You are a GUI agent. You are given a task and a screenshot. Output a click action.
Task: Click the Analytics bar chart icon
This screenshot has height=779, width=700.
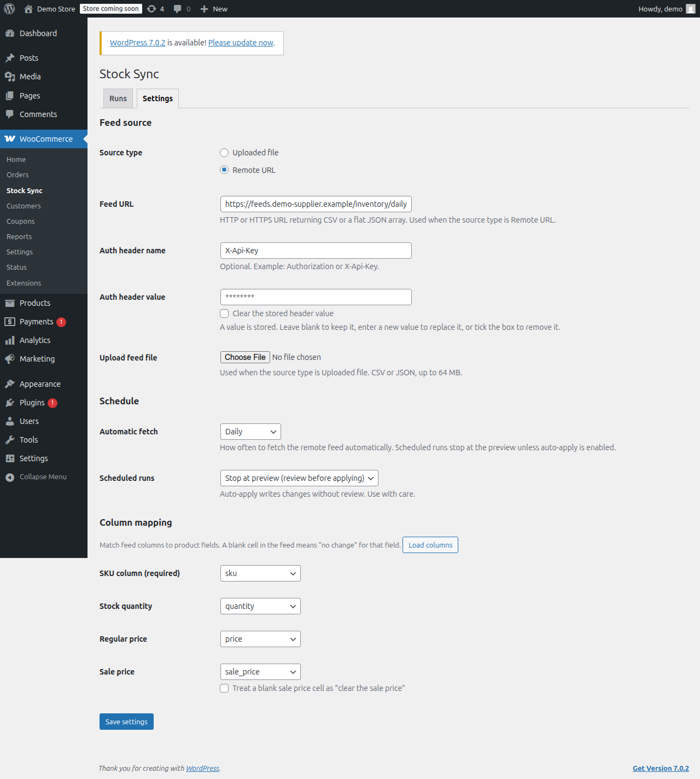(x=10, y=340)
